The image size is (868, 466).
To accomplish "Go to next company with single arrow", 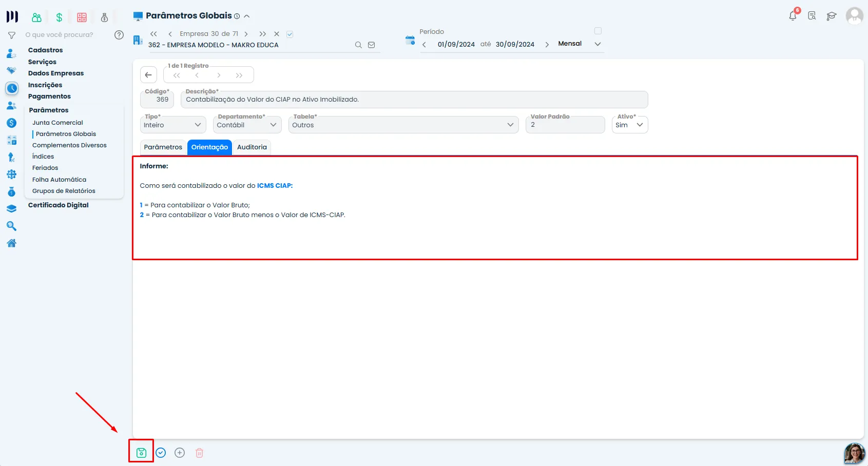I will 246,34.
